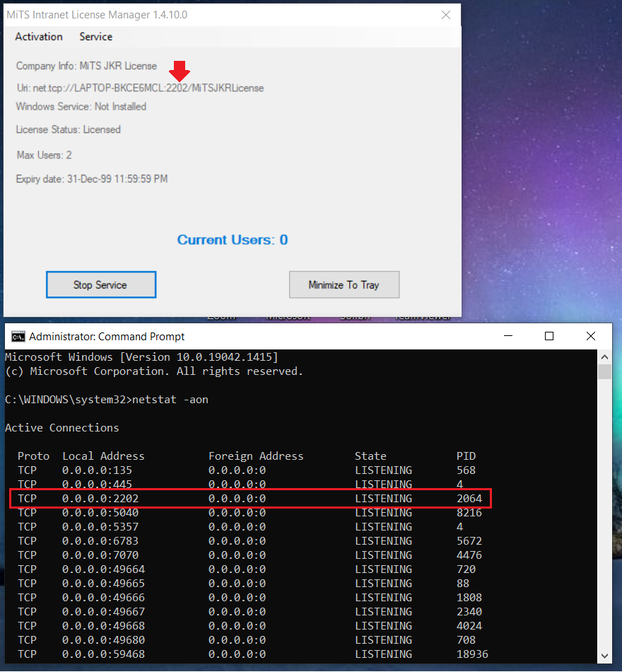Viewport: 622px width, 672px height.
Task: Click local address 0.0.0.0:49665
Action: (x=104, y=584)
